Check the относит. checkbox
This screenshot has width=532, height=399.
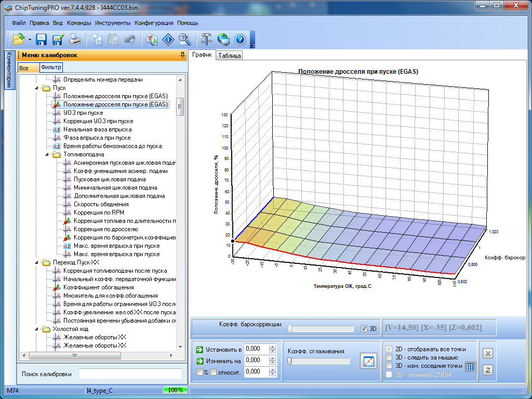point(213,372)
